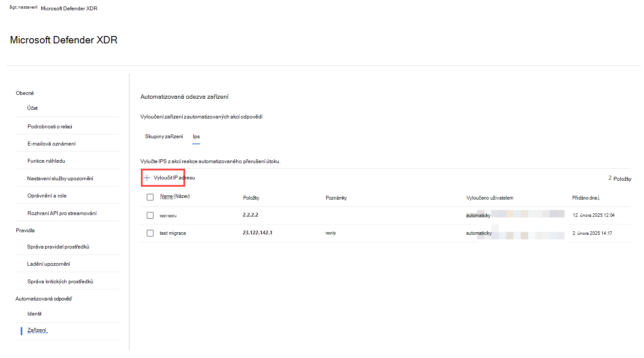Sort by Položky column header

point(251,198)
